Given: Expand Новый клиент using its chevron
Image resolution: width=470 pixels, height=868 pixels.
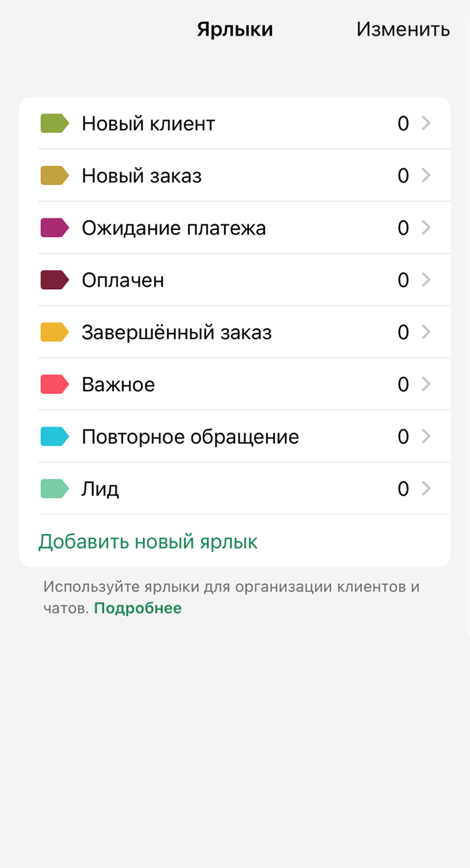Looking at the screenshot, I should click(426, 123).
